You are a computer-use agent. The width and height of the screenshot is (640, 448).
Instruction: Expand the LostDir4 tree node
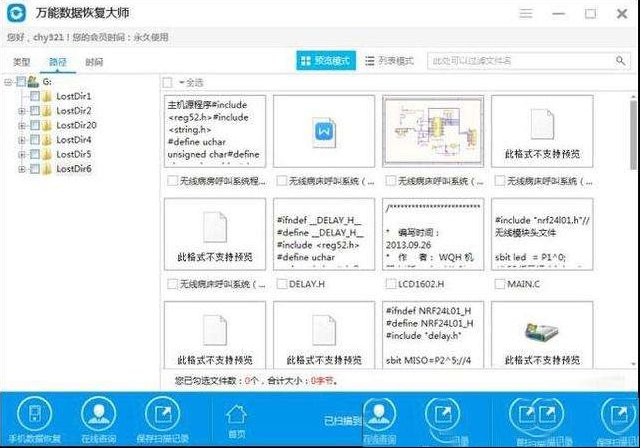pos(22,140)
